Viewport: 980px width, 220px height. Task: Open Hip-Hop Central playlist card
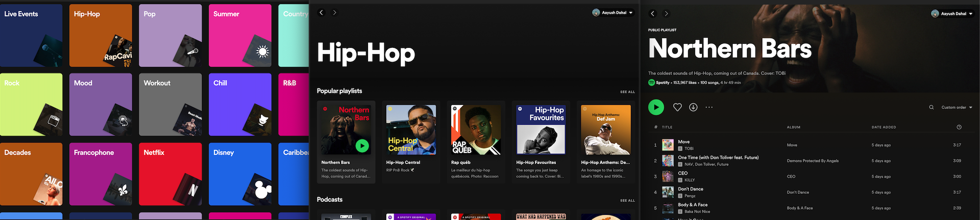click(x=411, y=142)
